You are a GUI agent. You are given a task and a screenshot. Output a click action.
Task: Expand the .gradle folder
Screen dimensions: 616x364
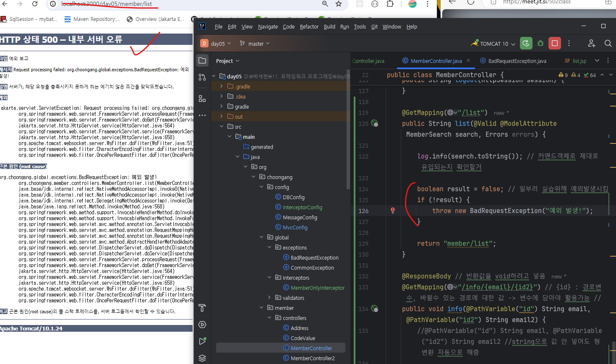(222, 86)
